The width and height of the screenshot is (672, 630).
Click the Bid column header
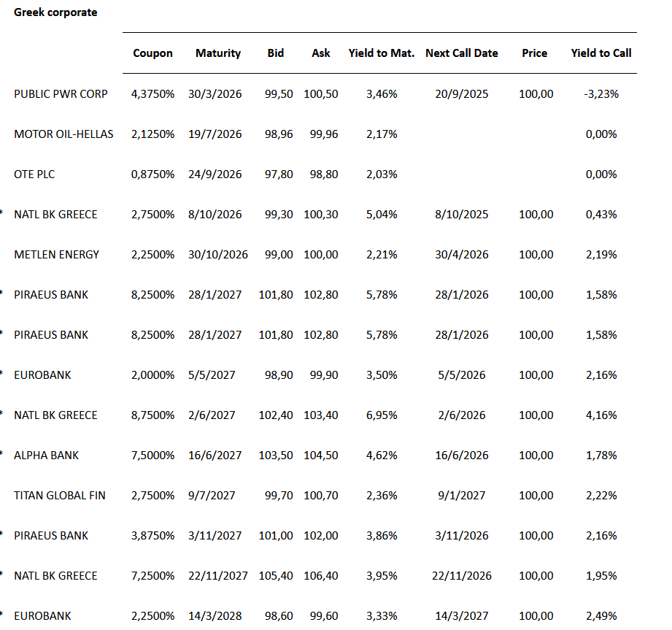[x=276, y=53]
